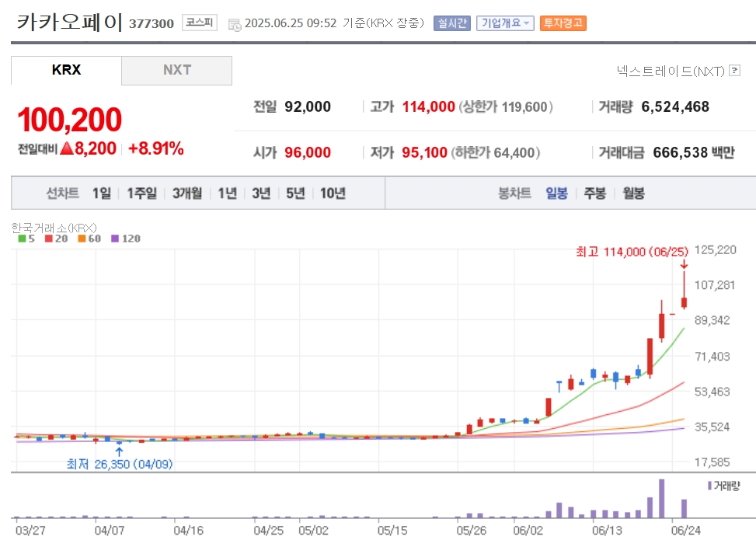This screenshot has width=756, height=554.
Task: Click the clock icon beside the timestamp
Action: pyautogui.click(x=235, y=24)
